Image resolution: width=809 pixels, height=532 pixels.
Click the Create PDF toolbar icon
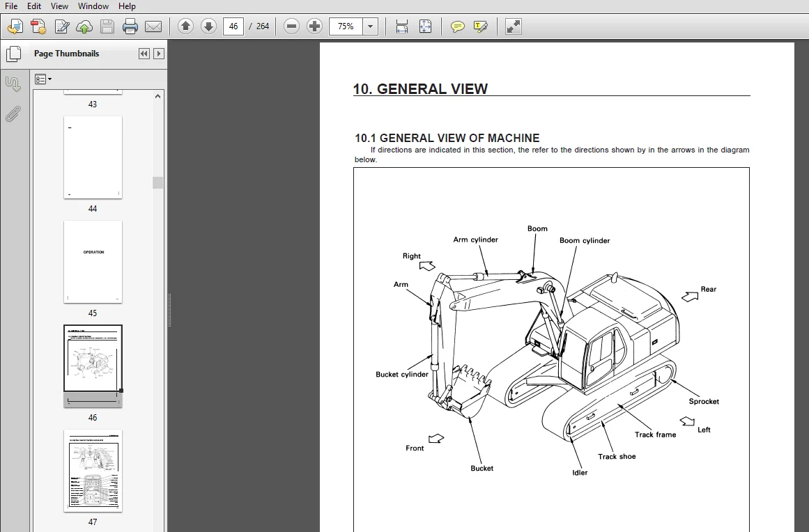click(38, 26)
